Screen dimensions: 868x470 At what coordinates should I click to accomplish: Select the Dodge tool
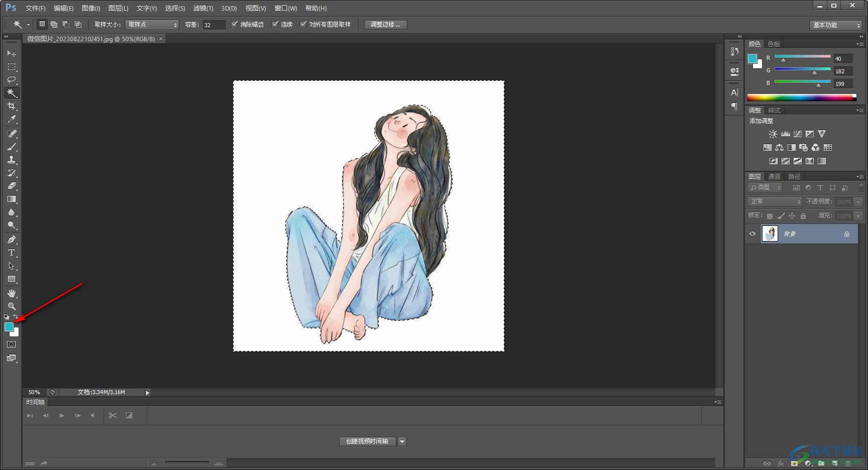[12, 225]
